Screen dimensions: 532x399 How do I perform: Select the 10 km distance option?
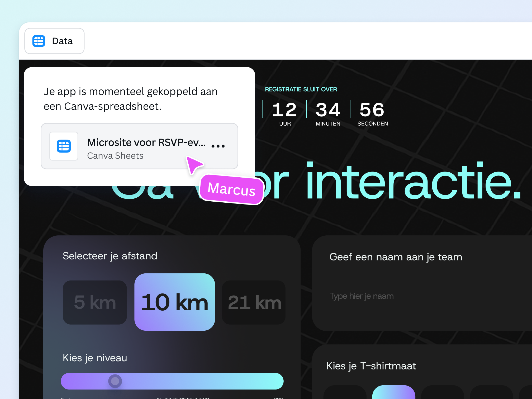pyautogui.click(x=175, y=302)
